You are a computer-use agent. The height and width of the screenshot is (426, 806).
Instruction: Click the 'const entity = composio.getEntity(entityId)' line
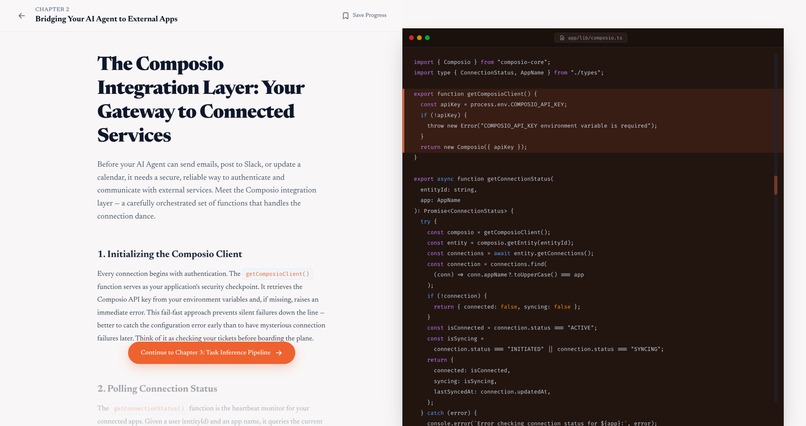click(500, 243)
